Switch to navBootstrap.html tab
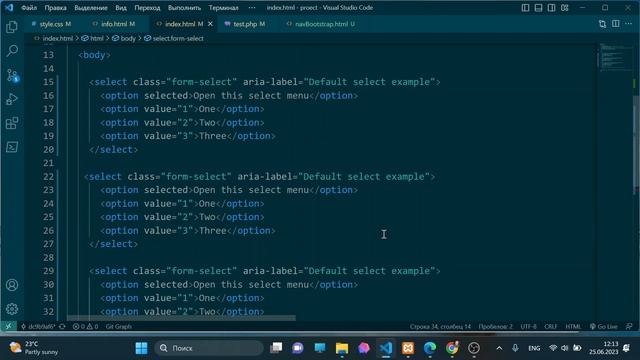Screen dimensions: 640x360 coord(321,24)
